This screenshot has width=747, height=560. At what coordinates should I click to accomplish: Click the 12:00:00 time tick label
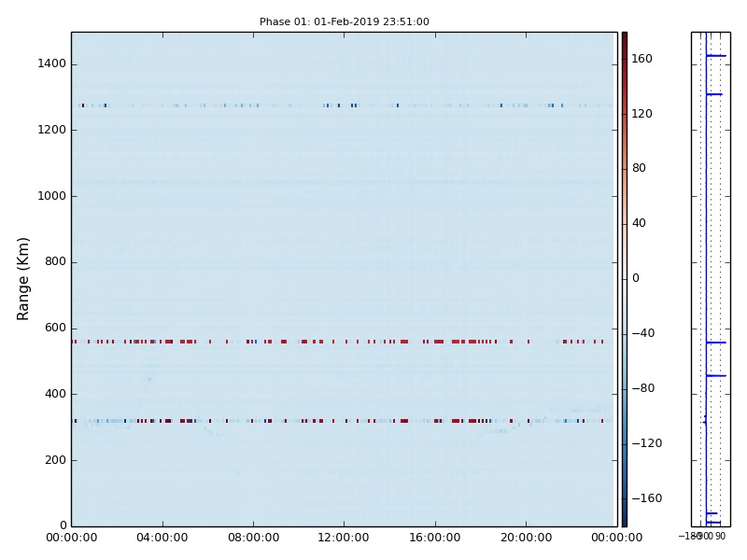pos(344,538)
